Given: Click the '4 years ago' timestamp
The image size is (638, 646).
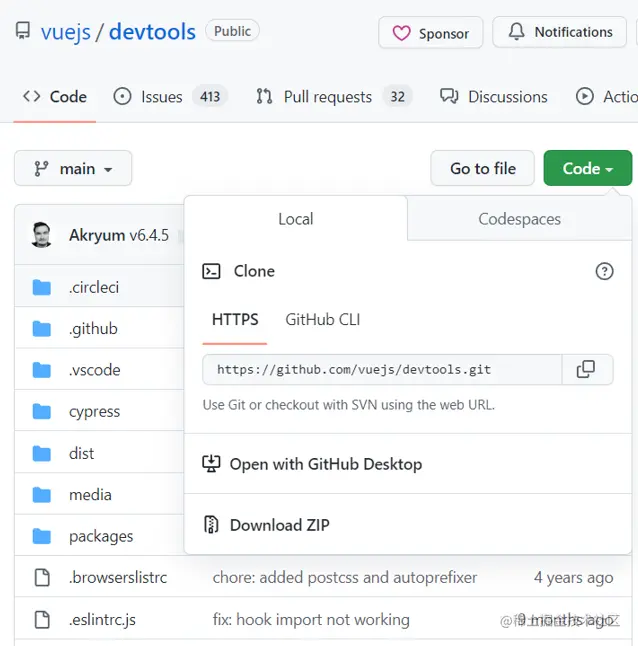Looking at the screenshot, I should pyautogui.click(x=574, y=578).
